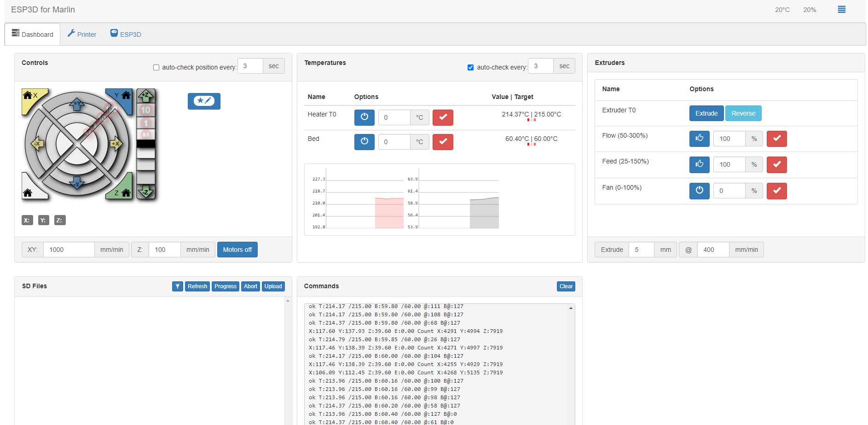The width and height of the screenshot is (868, 425).
Task: Apply the Fan percentage value
Action: coord(777,191)
